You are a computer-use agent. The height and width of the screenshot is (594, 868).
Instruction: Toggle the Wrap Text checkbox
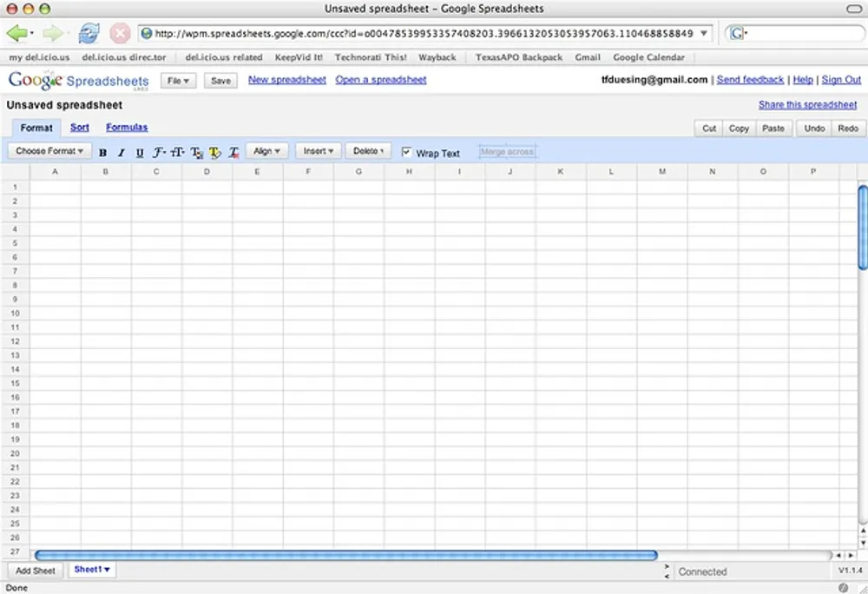(x=406, y=151)
